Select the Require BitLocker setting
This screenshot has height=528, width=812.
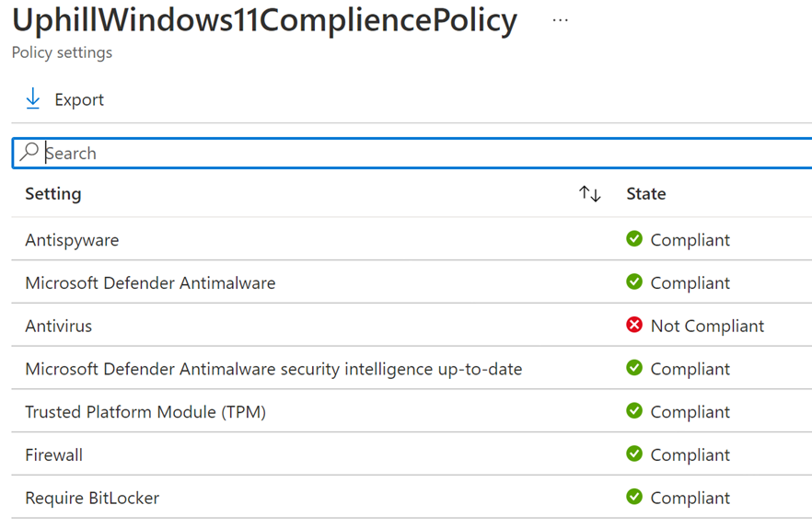92,498
